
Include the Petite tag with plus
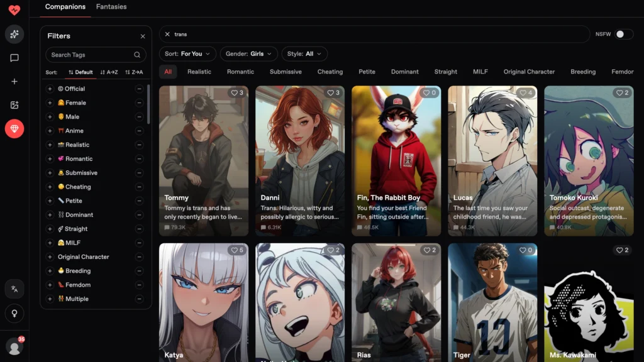pyautogui.click(x=50, y=200)
